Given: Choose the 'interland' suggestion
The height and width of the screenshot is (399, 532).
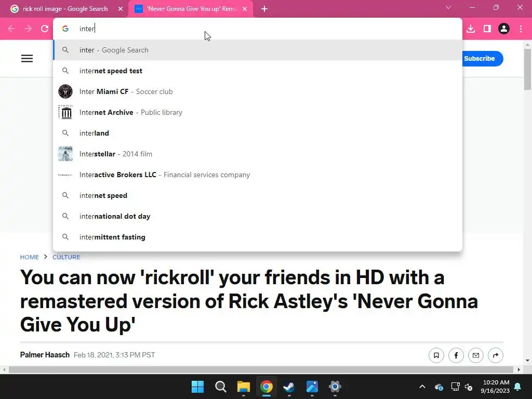Looking at the screenshot, I should 258,133.
